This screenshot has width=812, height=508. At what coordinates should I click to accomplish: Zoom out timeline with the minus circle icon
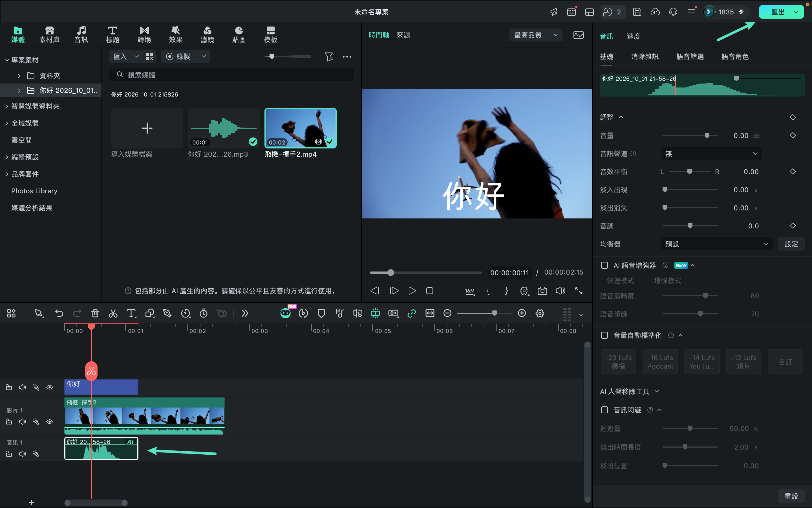tap(447, 313)
